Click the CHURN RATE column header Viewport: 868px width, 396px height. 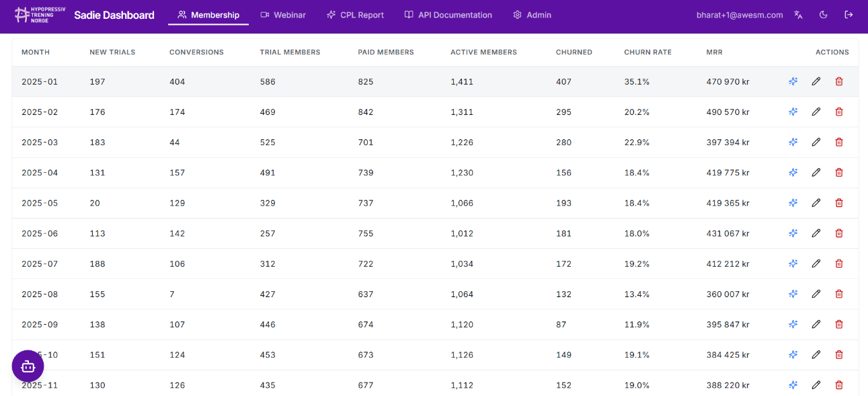[647, 52]
